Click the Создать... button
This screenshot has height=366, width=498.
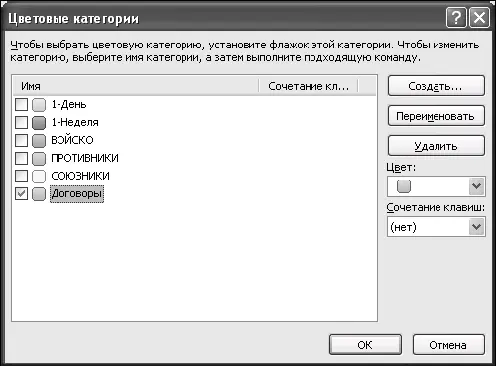[436, 86]
